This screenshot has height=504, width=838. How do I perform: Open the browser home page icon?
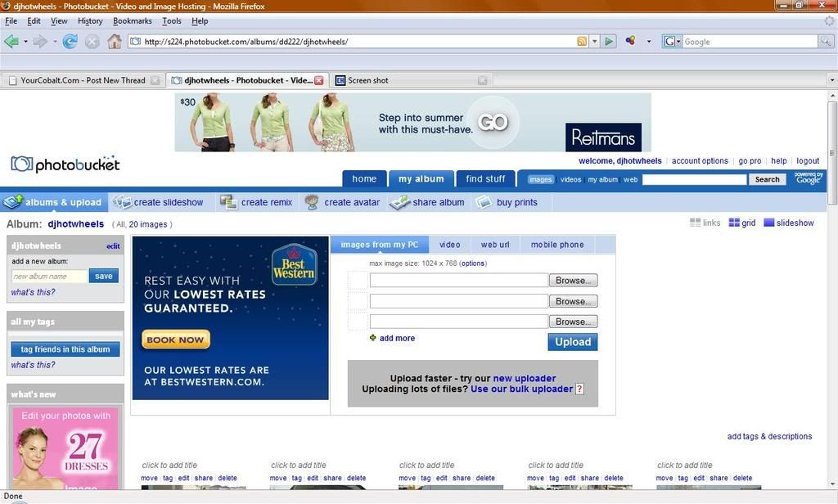click(x=115, y=41)
